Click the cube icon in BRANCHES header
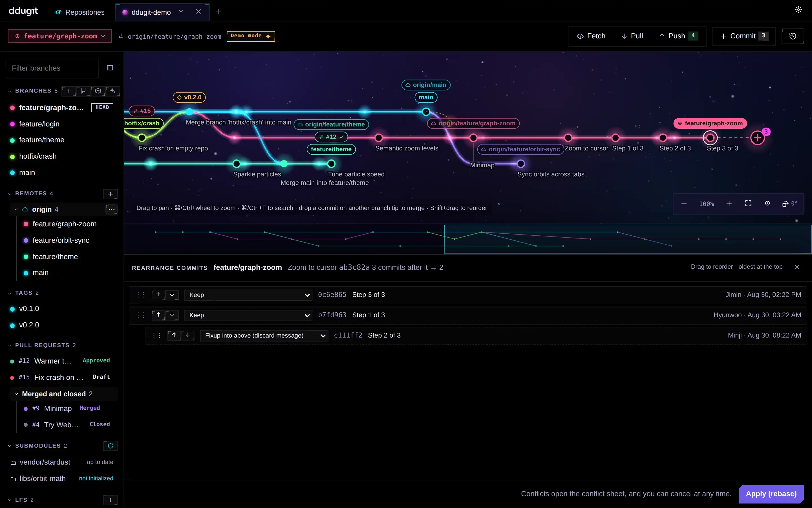This screenshot has height=508, width=812. click(x=98, y=91)
